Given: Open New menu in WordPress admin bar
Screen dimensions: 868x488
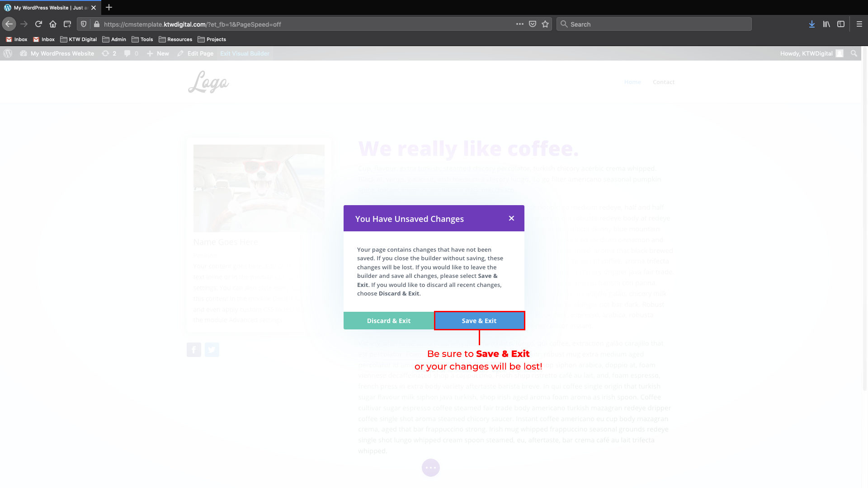Looking at the screenshot, I should (158, 53).
